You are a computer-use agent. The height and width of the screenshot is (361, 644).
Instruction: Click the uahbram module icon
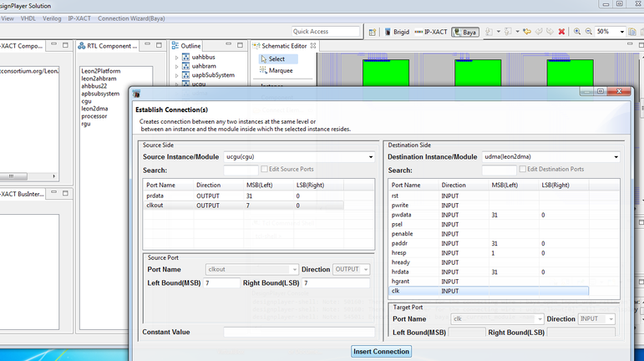click(186, 66)
